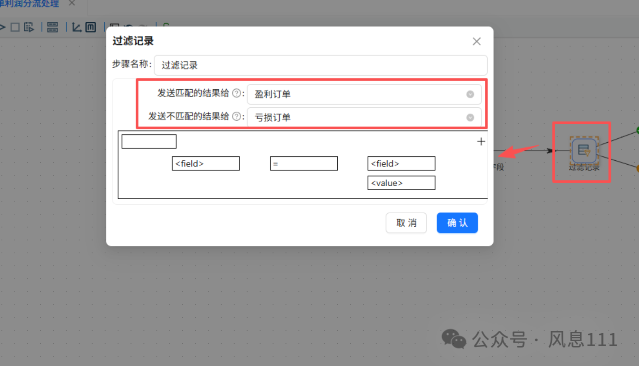The width and height of the screenshot is (639, 366).
Task: Click the run (play) icon in toolbar
Action: click(x=2, y=27)
